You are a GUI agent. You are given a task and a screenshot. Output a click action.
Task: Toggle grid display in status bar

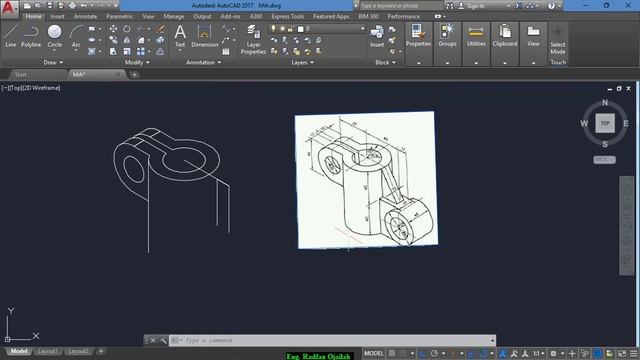point(392,353)
